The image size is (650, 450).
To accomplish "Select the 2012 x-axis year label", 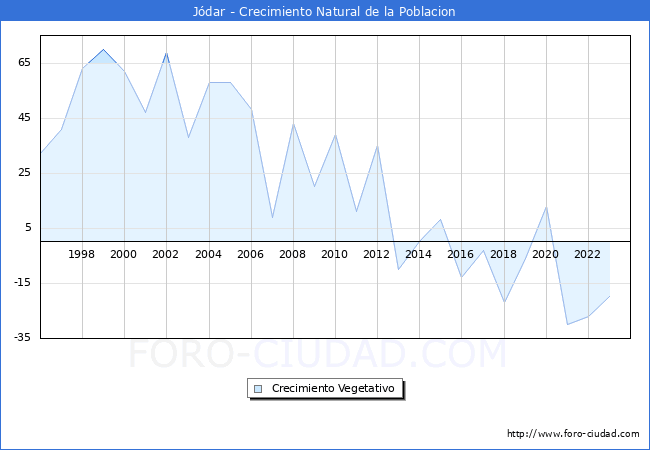I will click(376, 254).
